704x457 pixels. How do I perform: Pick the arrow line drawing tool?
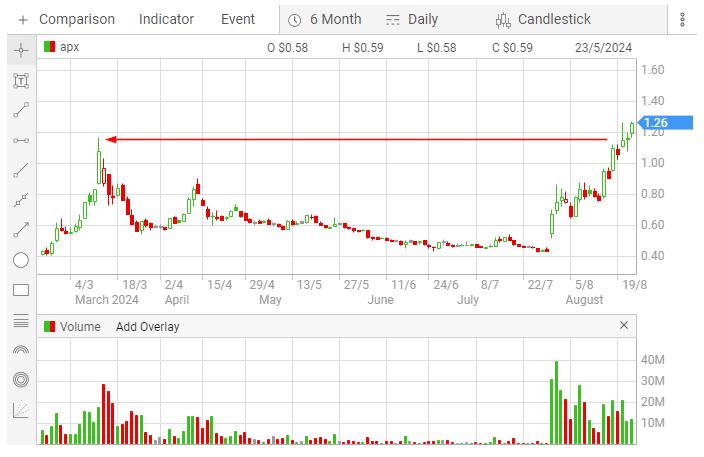tap(21, 230)
